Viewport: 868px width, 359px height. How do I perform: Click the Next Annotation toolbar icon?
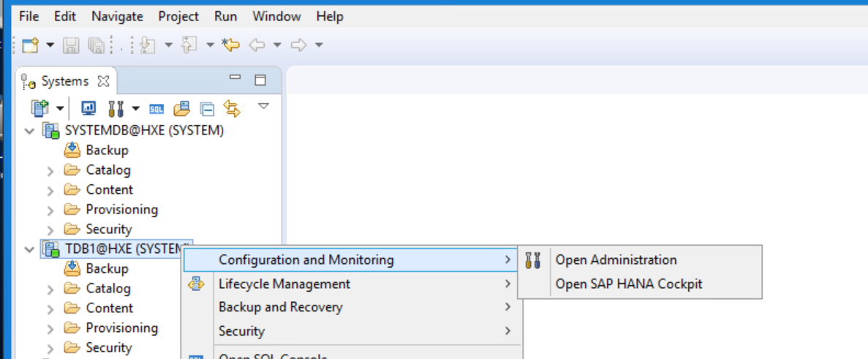(x=148, y=45)
